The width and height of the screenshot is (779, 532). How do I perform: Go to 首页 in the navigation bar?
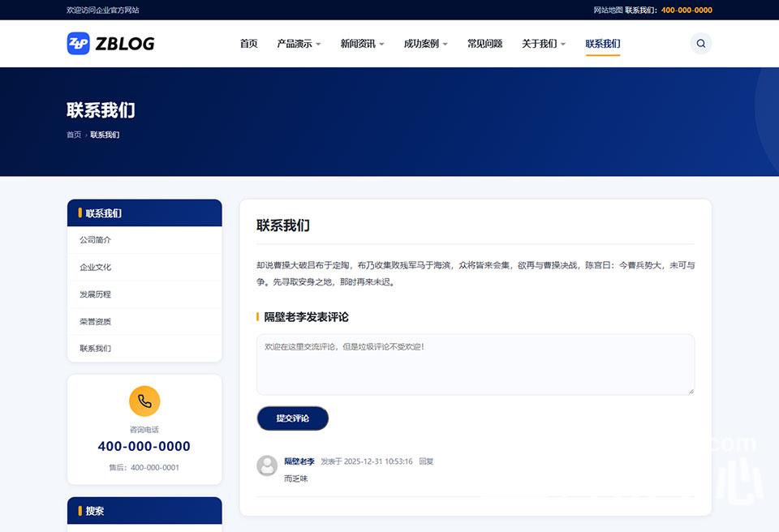coord(248,44)
